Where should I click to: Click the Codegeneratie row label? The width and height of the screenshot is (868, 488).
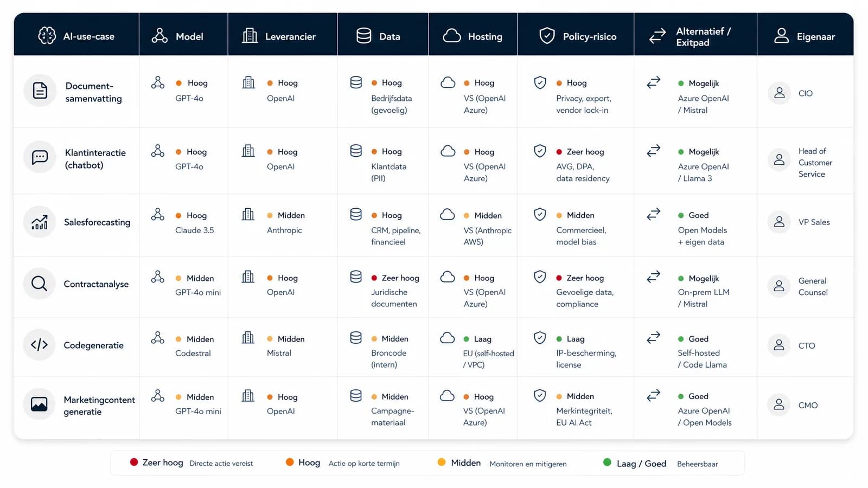(x=93, y=345)
